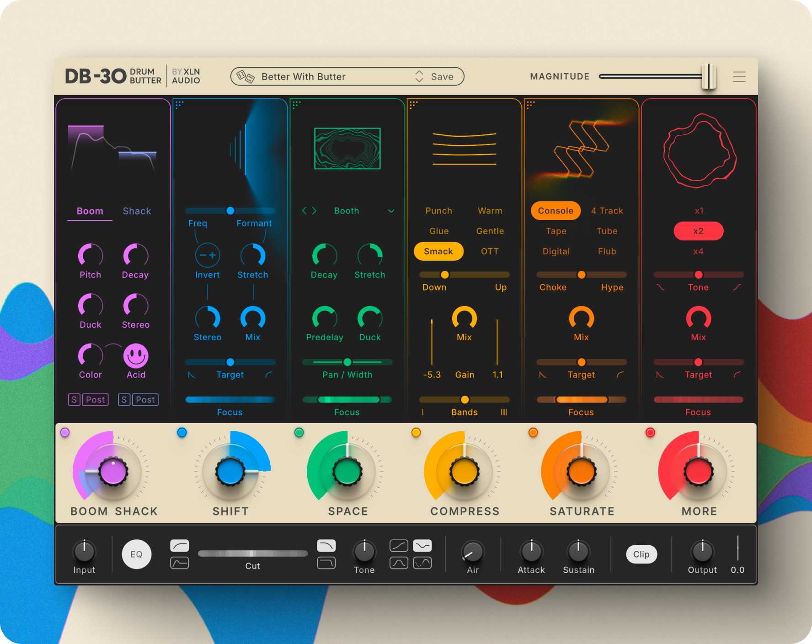Image resolution: width=812 pixels, height=644 pixels.
Task: Select the Smack compressor button
Action: [x=438, y=251]
